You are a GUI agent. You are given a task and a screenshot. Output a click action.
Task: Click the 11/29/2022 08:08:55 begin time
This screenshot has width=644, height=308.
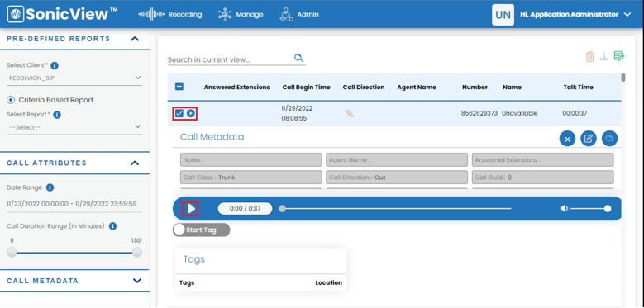point(297,113)
